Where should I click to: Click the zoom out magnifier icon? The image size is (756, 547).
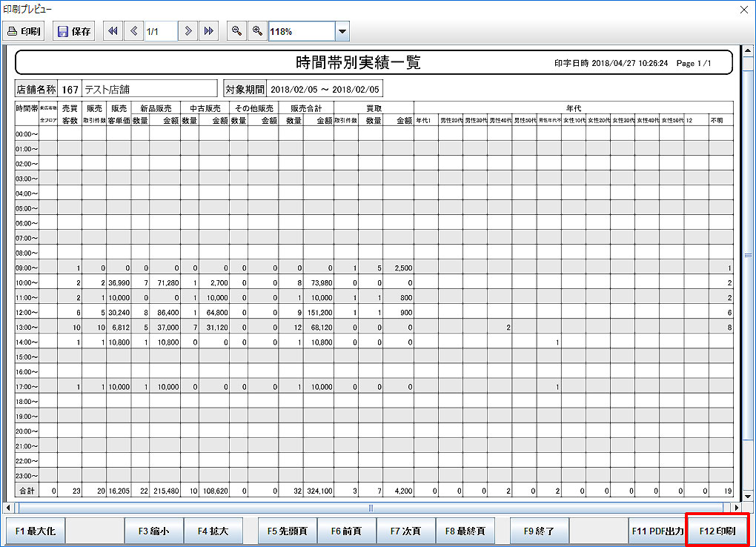coord(236,31)
